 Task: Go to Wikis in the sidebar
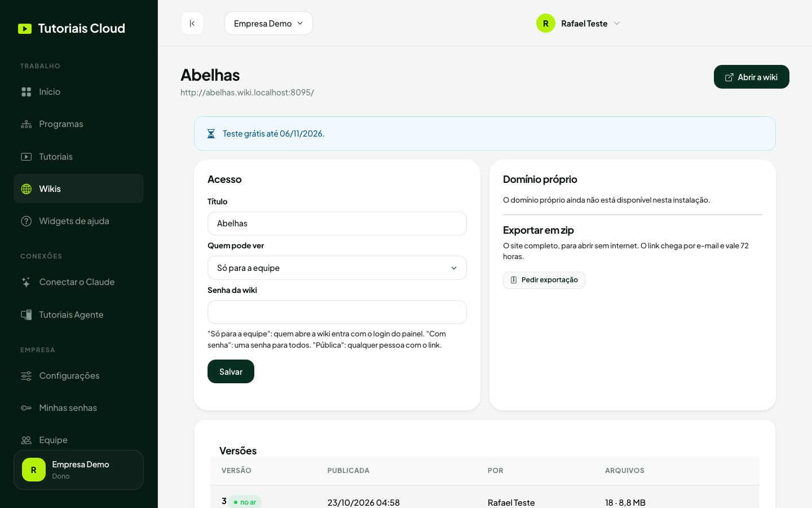(78, 189)
